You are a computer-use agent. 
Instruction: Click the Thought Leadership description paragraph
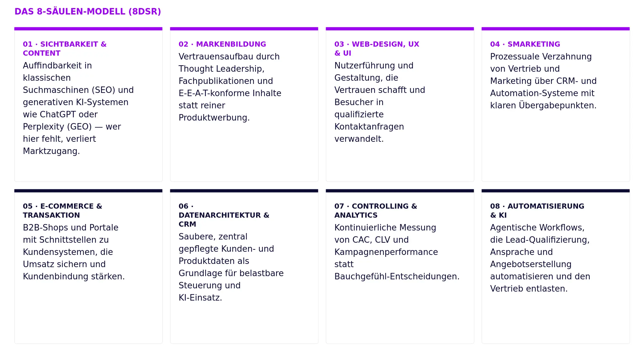click(x=230, y=87)
